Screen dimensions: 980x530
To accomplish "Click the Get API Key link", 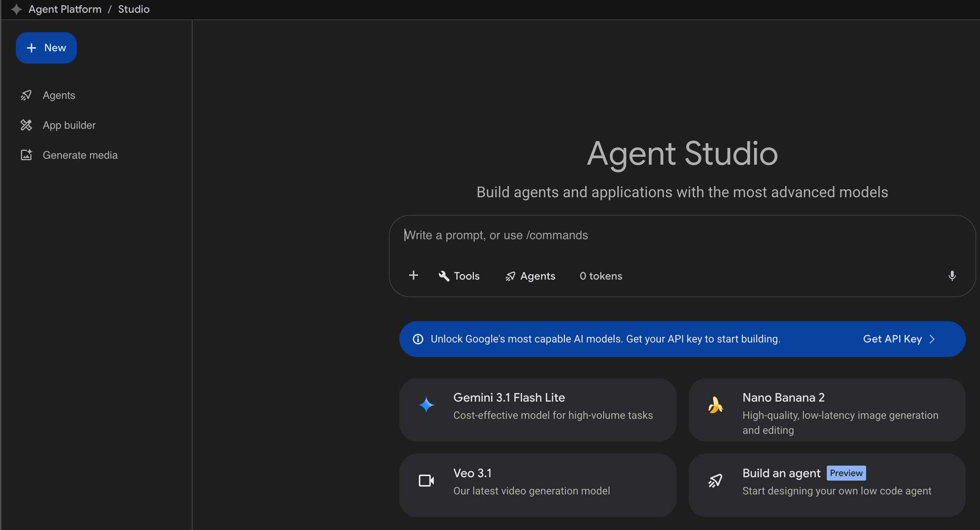I will point(892,339).
